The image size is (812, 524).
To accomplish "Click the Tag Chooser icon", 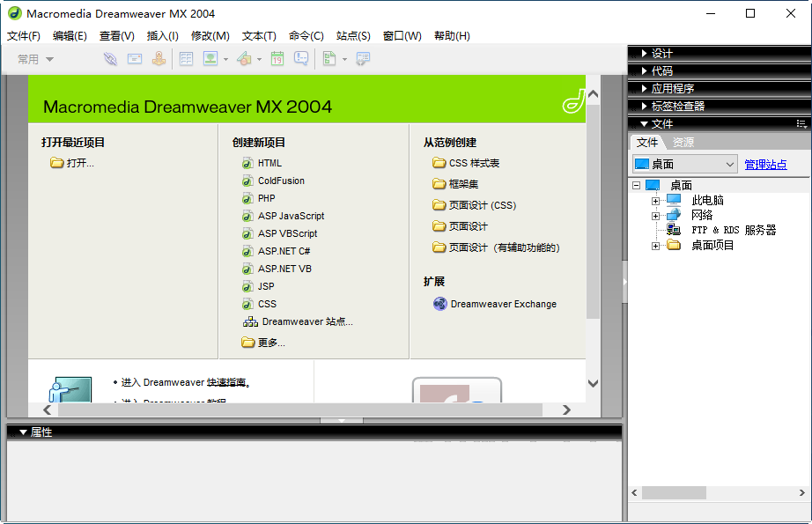I will coord(363,58).
